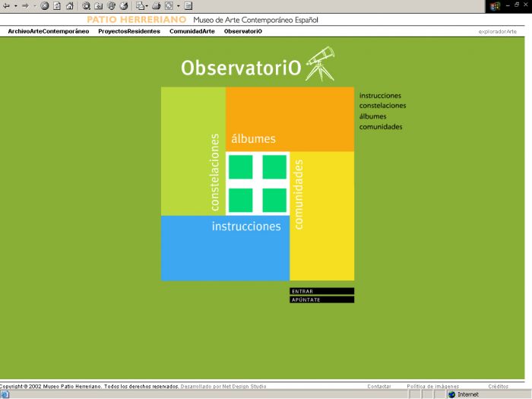Click the APÚNTATE button
This screenshot has width=532, height=399.
[321, 299]
